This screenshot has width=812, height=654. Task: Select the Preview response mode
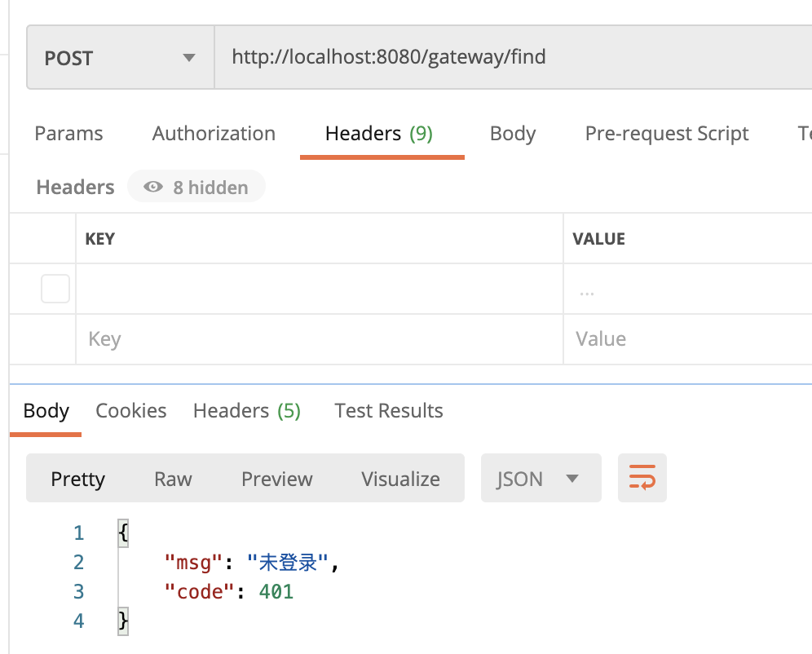(276, 479)
